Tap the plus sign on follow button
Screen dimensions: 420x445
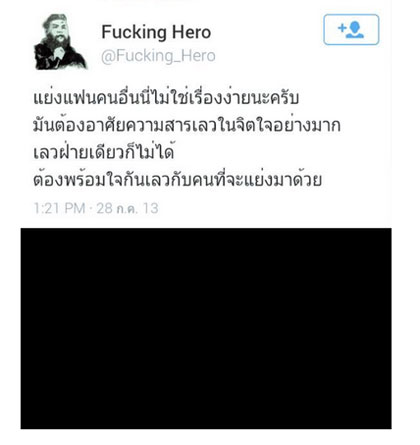(342, 28)
